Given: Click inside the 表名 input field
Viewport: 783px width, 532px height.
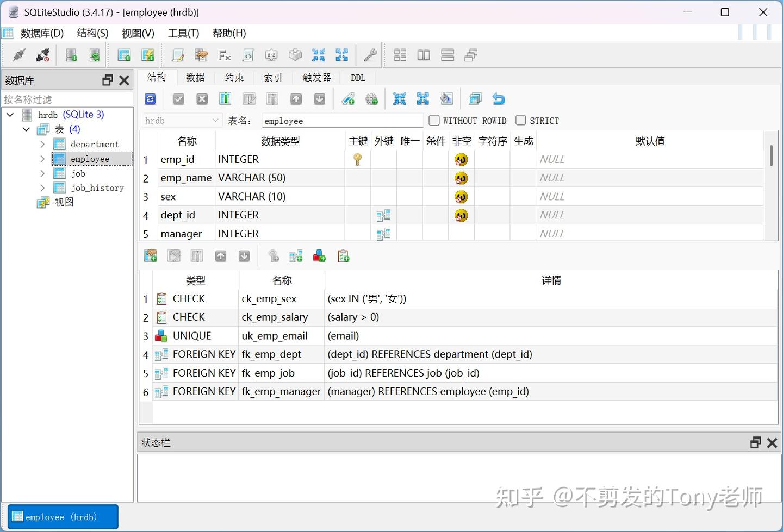Looking at the screenshot, I should tap(342, 120).
